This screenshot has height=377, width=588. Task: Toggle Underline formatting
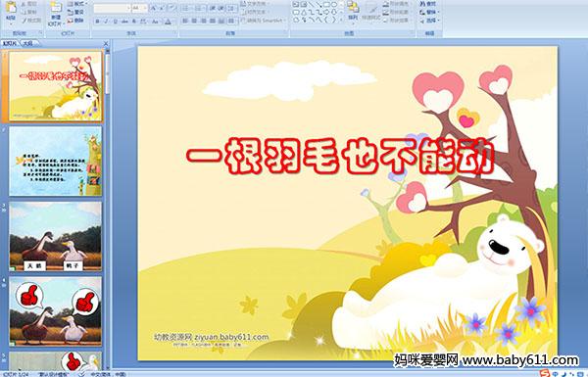point(115,22)
